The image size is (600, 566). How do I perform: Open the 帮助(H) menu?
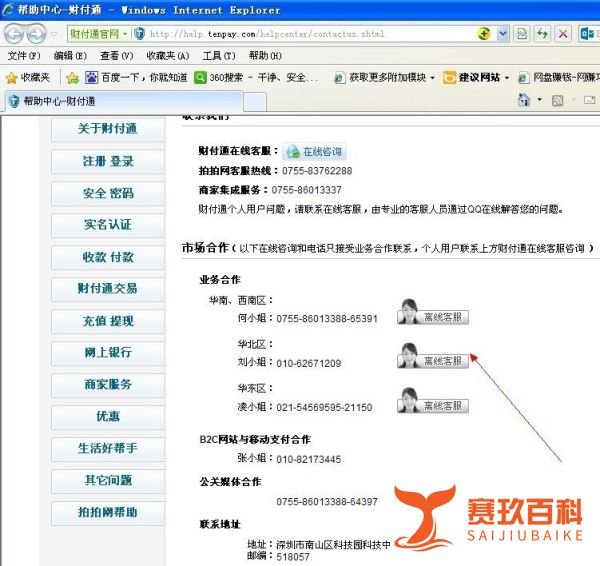[x=265, y=56]
